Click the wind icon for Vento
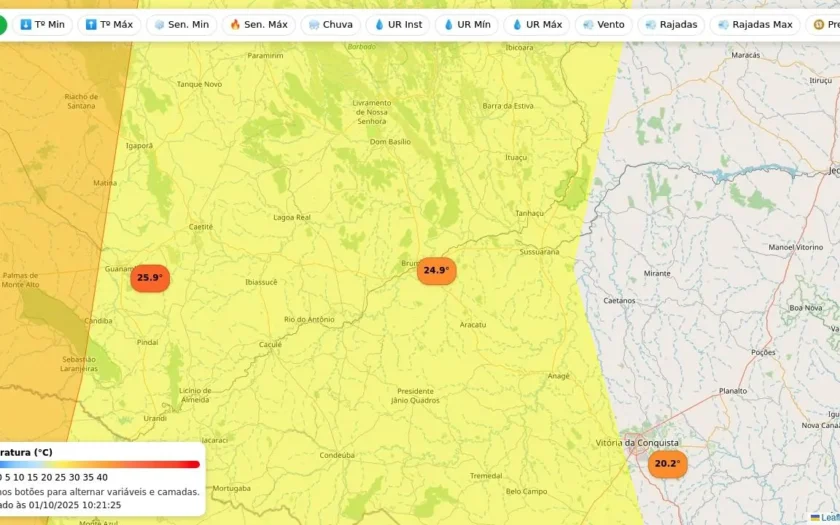Viewport: 840px width, 525px height. tap(588, 25)
